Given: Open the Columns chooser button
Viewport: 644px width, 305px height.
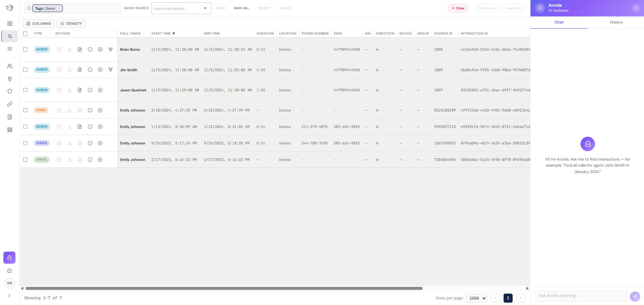Looking at the screenshot, I should [39, 24].
